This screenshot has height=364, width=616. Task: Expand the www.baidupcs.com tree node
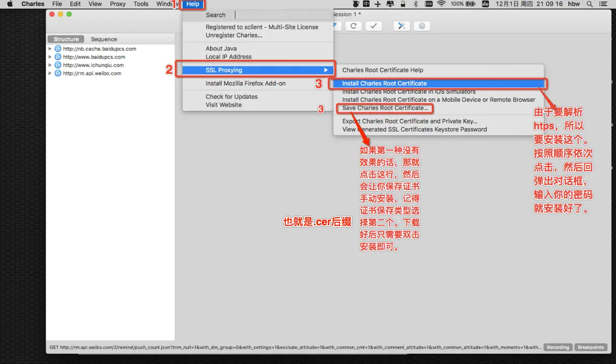tap(50, 57)
